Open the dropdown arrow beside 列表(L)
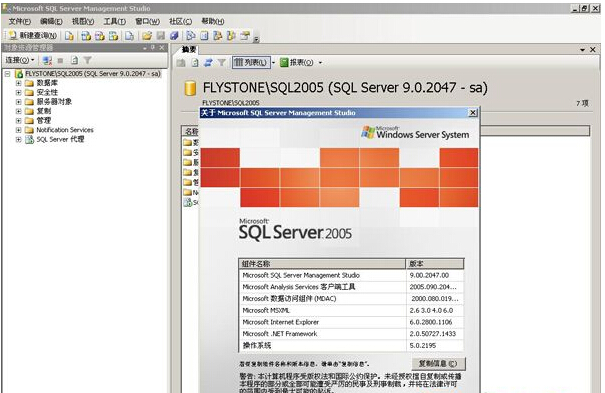This screenshot has height=393, width=605. [274, 62]
